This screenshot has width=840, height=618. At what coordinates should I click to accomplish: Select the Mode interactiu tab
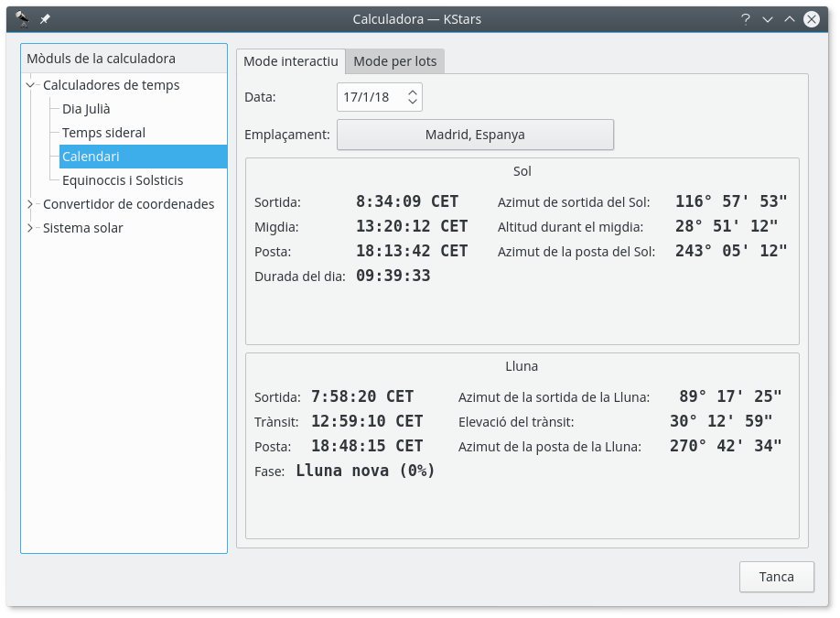point(291,61)
